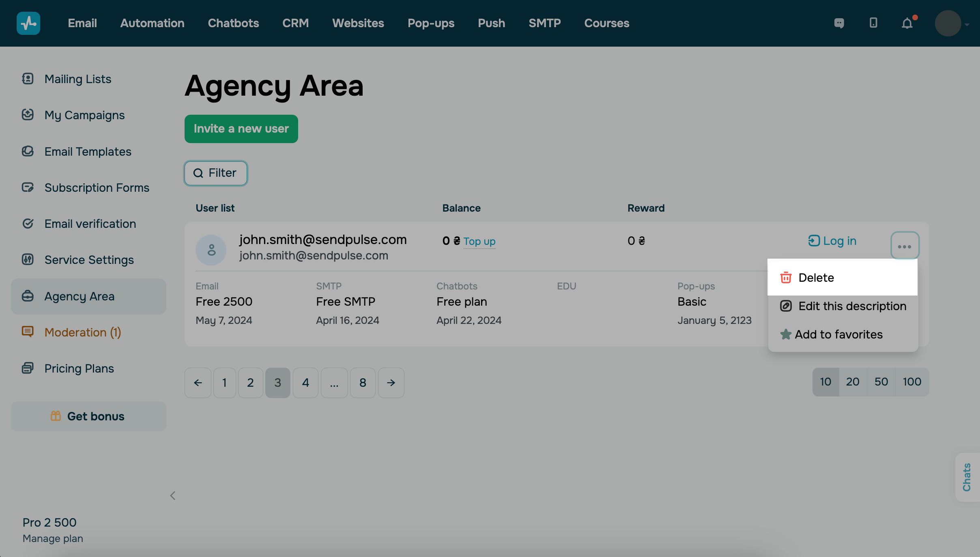Go to page 4 in pagination
Viewport: 980px width, 557px height.
coord(305,383)
